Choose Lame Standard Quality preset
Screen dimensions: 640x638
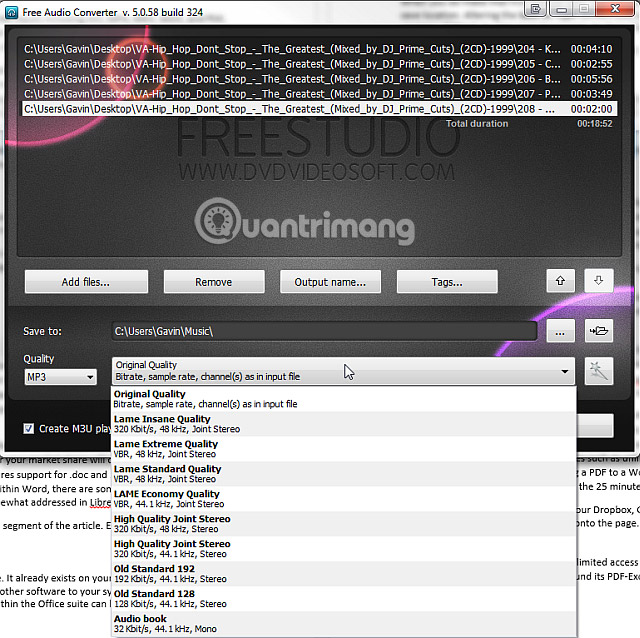pos(344,473)
